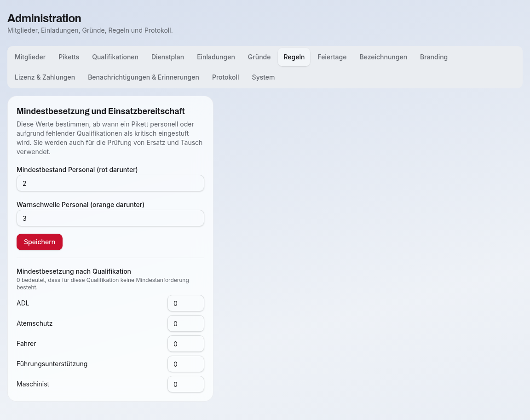Click the Mindestbesetzung nach Qualifikation subheading
530x420 pixels.
pos(74,271)
